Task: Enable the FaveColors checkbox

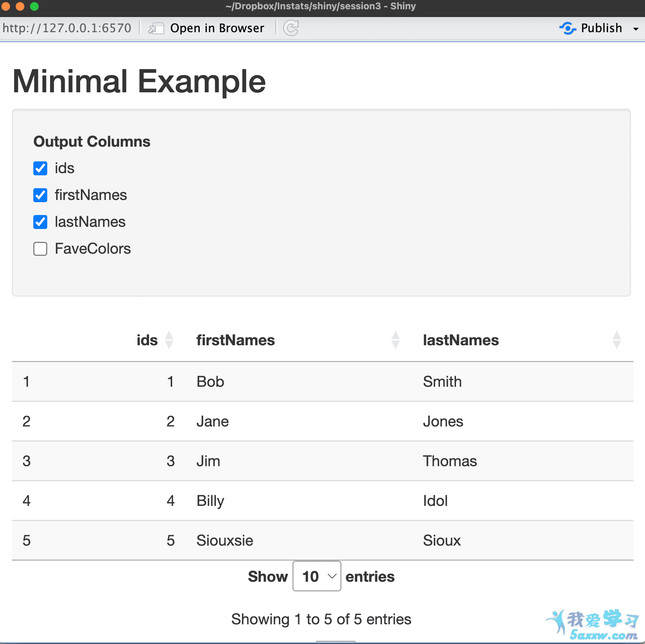Action: click(40, 249)
